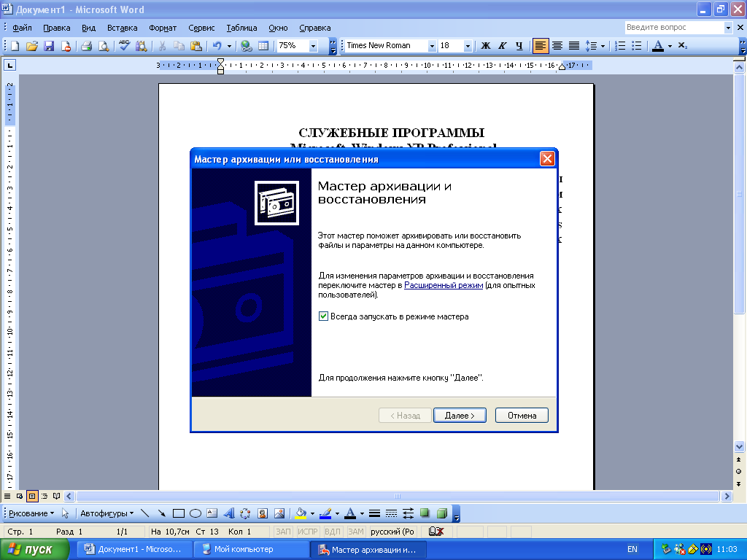The image size is (747, 560).
Task: Open the Рисование drawing menu
Action: coord(31,513)
